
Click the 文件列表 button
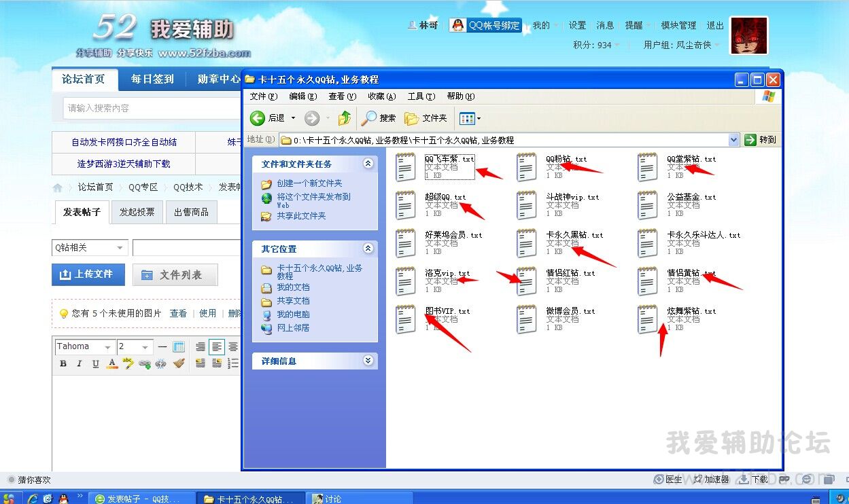point(175,275)
